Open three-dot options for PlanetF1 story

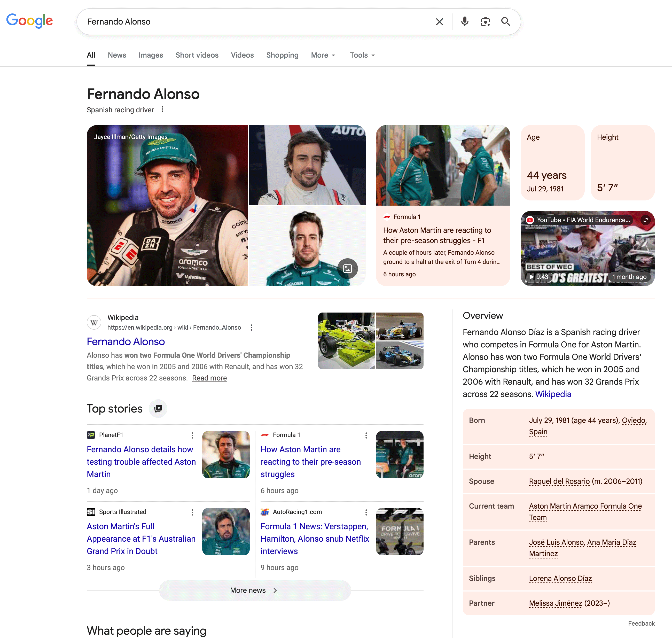pyautogui.click(x=192, y=435)
